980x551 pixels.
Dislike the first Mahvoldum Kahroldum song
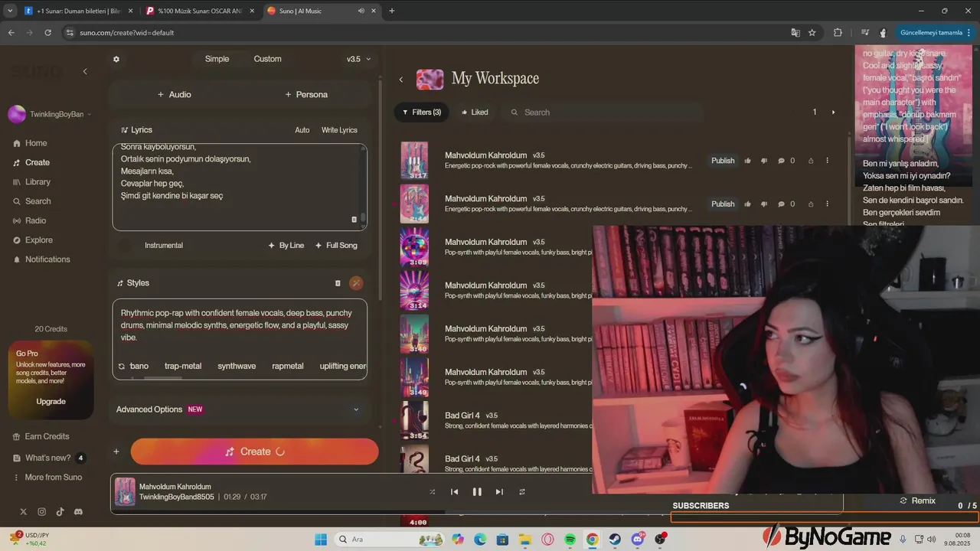tap(763, 161)
